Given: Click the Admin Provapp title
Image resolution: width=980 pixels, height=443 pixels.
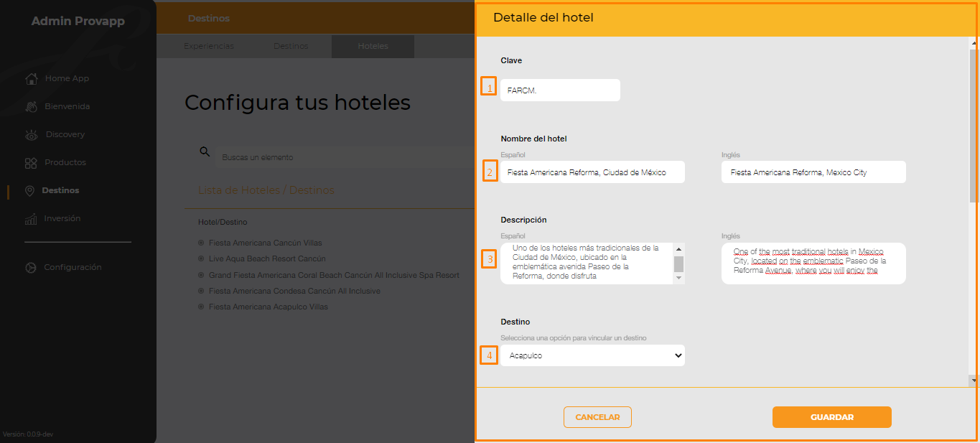Looking at the screenshot, I should [x=78, y=22].
